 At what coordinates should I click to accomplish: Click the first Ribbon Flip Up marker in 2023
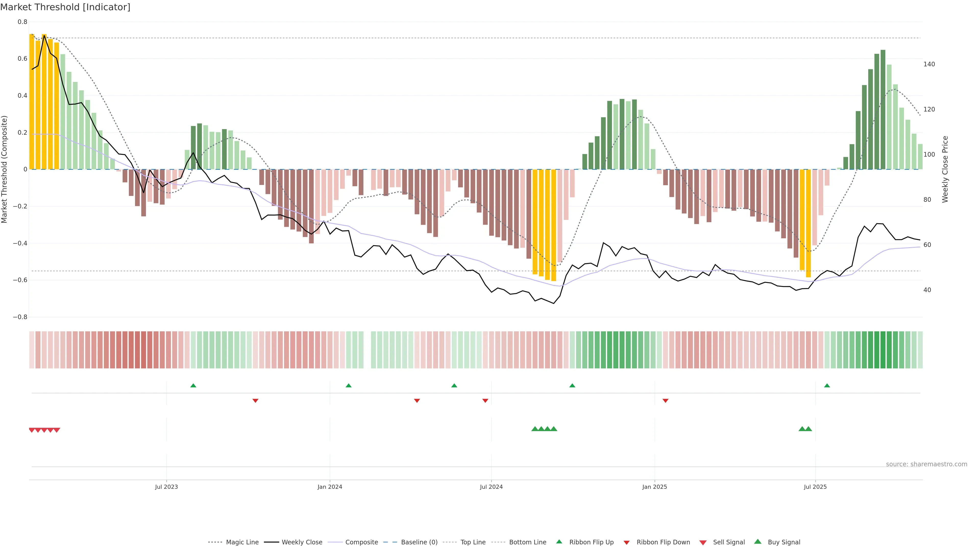(x=193, y=386)
